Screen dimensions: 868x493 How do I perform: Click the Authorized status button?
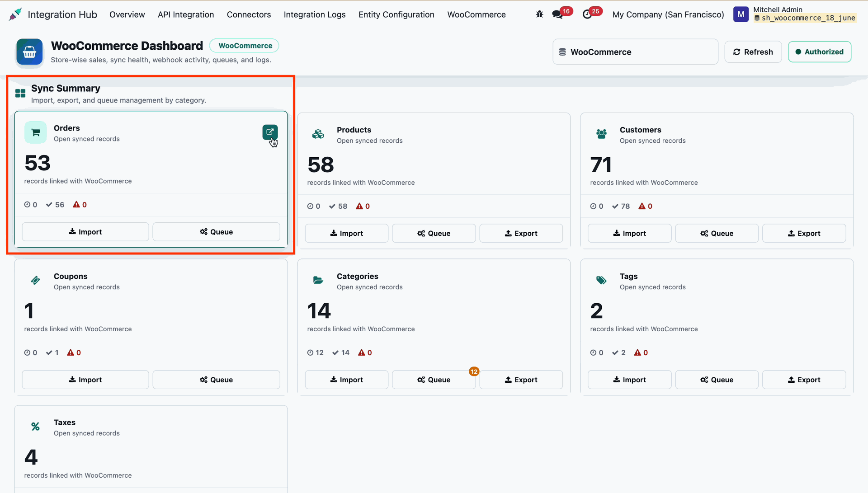[820, 52]
